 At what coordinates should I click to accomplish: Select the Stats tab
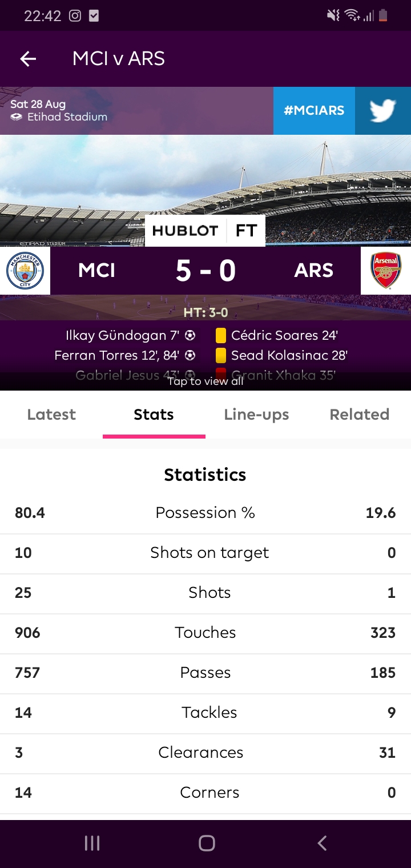pyautogui.click(x=154, y=415)
